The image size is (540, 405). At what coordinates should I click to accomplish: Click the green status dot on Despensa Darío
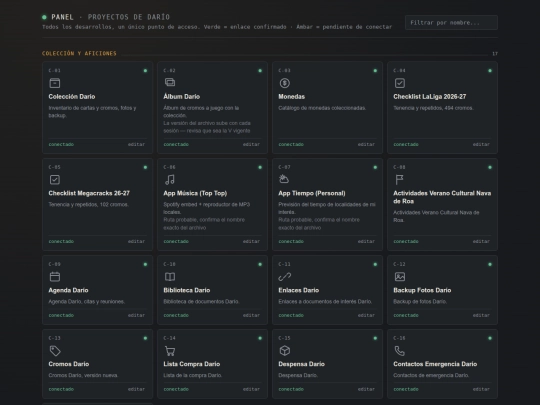(375, 338)
